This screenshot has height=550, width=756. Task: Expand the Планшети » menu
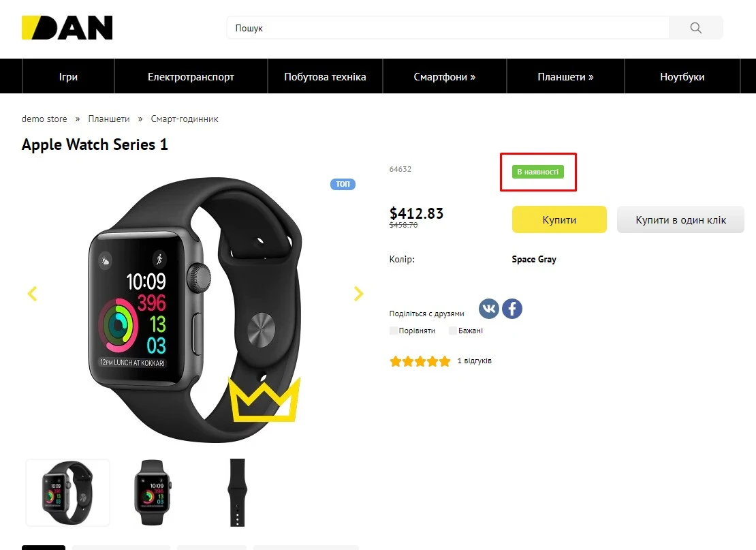pyautogui.click(x=565, y=76)
